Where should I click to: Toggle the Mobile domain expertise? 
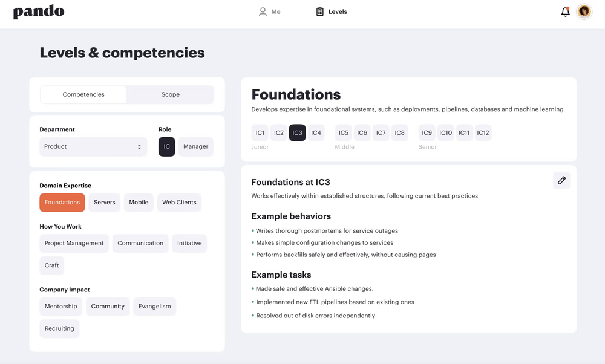click(139, 202)
